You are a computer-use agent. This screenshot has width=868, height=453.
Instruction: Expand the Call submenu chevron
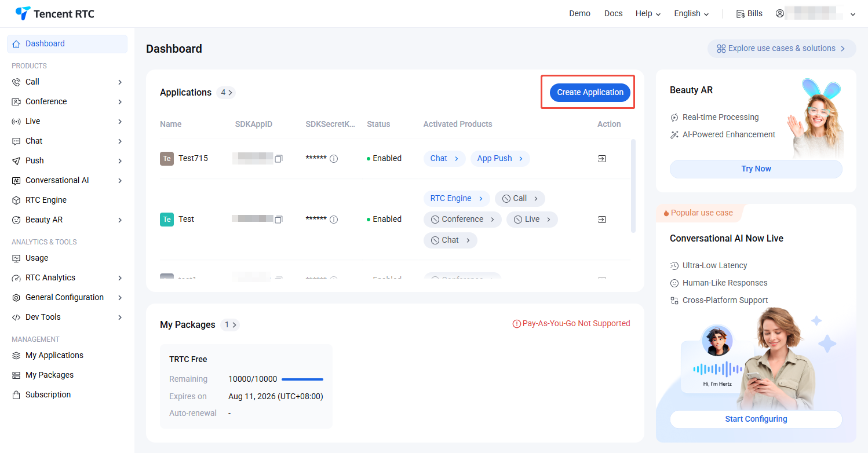pos(120,82)
